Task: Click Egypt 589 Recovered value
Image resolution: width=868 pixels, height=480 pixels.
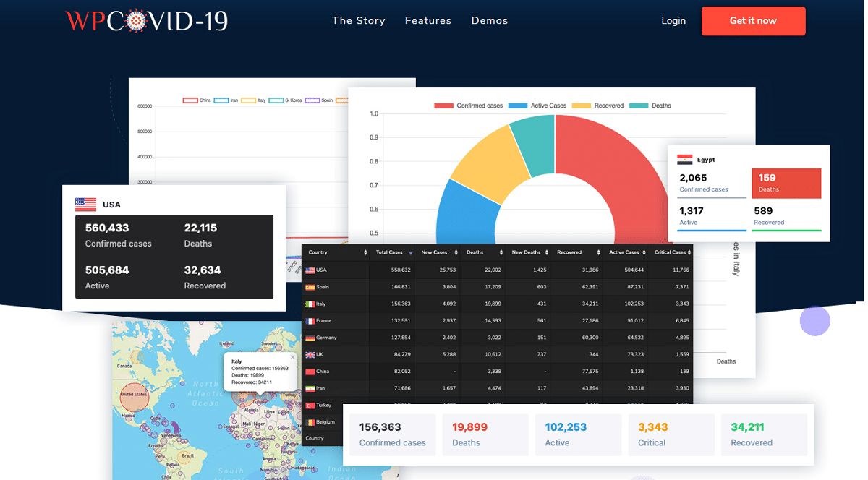Action: coord(763,211)
